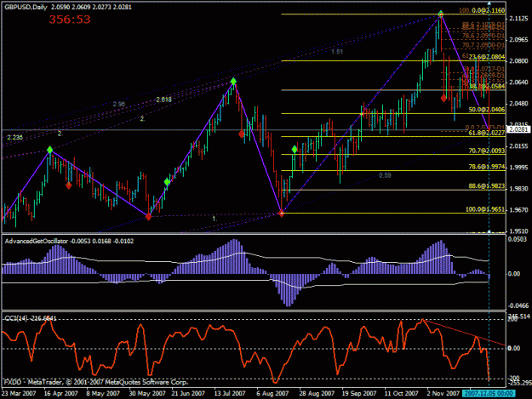This screenshot has width=532, height=399.
Task: Click the 2.236 ratio label on the chart
Action: pos(15,137)
